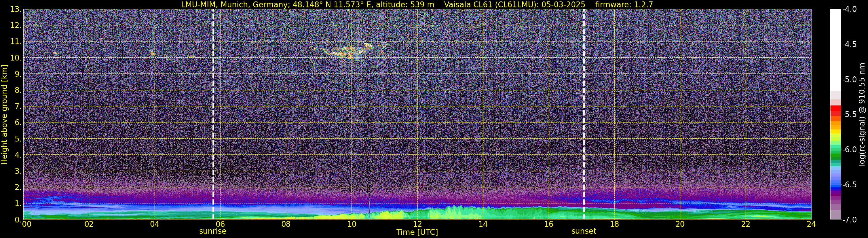The width and height of the screenshot is (868, 238).
Task: Click the "-5.0" colorbar tick label
Action: [x=849, y=80]
